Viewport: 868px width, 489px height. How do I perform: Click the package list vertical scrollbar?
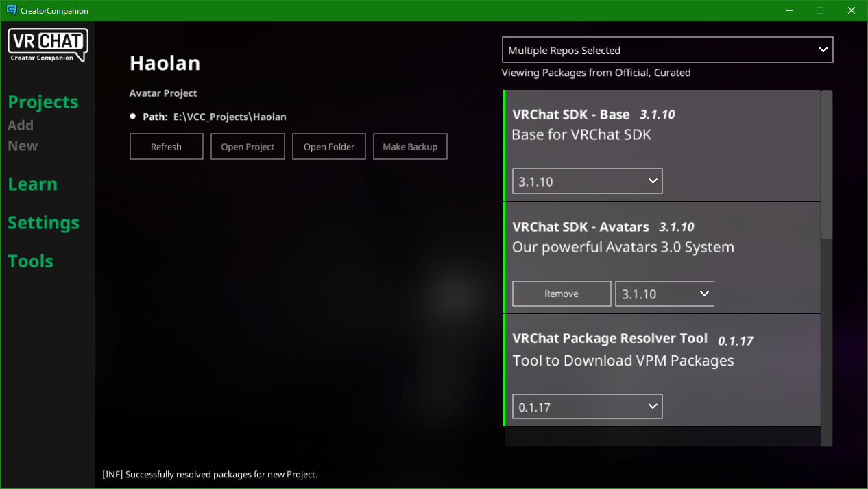coord(827,165)
